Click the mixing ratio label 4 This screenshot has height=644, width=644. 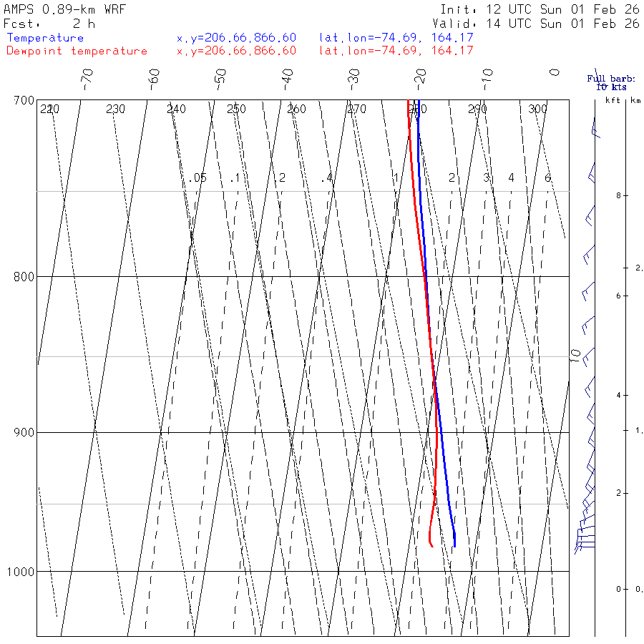(x=511, y=178)
